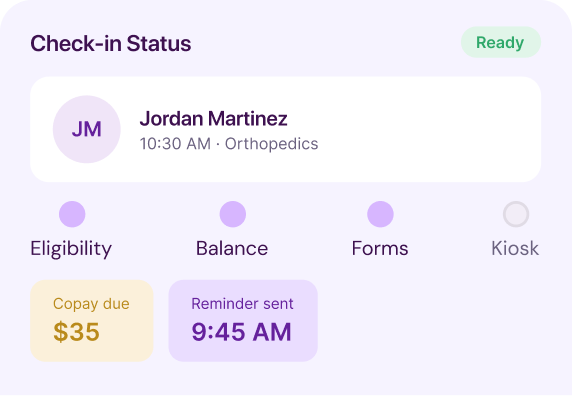Select the Eligibility step dot
Image resolution: width=573 pixels, height=396 pixels.
72,214
